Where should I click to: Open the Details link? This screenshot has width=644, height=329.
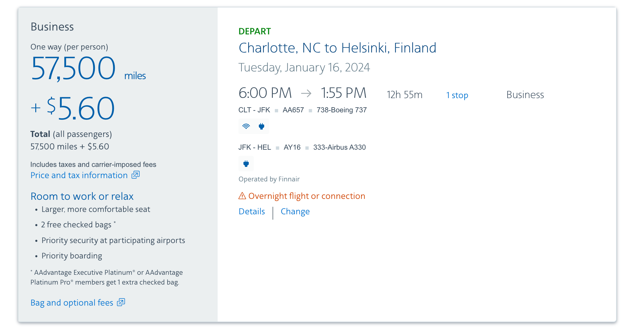[x=252, y=211]
